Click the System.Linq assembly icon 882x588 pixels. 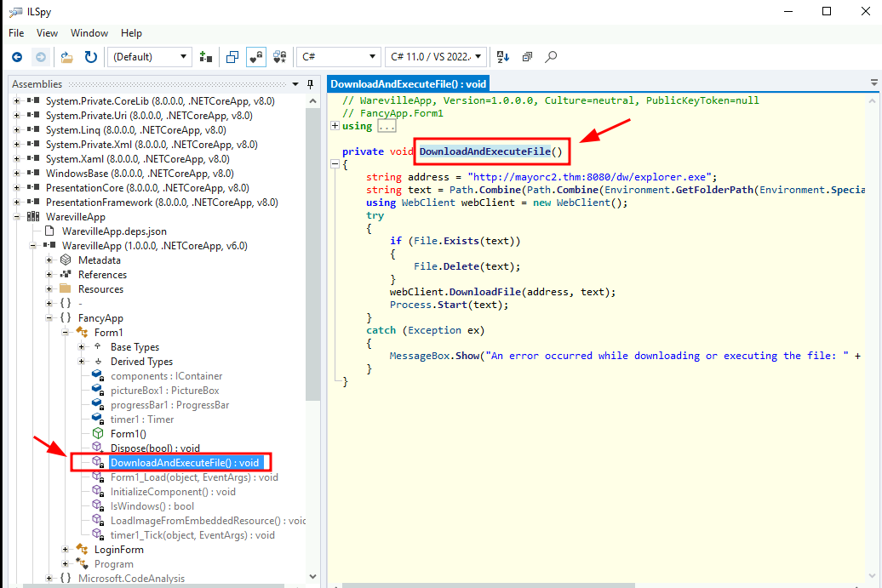point(33,130)
